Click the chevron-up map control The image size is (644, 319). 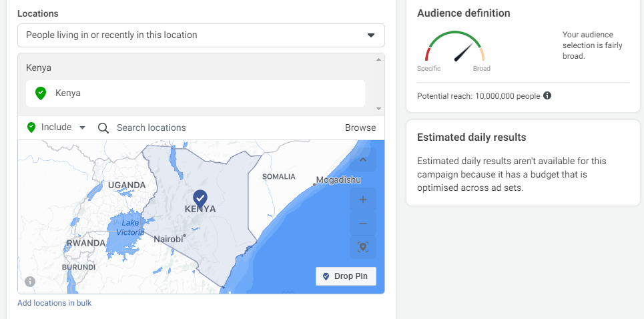pyautogui.click(x=363, y=160)
